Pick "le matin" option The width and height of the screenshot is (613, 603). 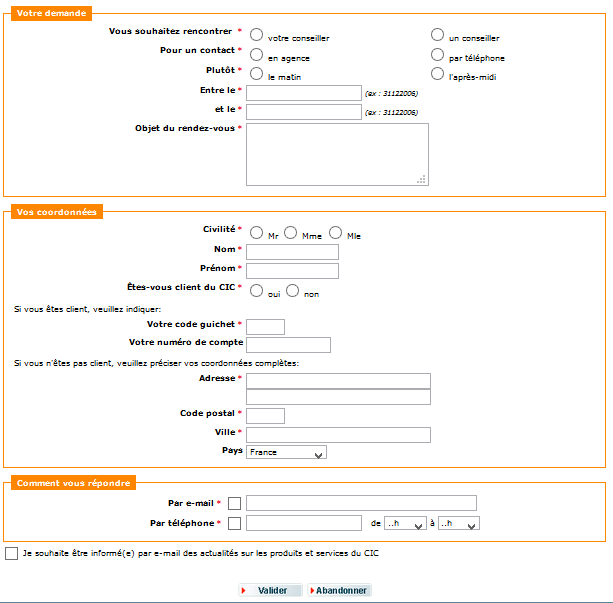point(256,74)
